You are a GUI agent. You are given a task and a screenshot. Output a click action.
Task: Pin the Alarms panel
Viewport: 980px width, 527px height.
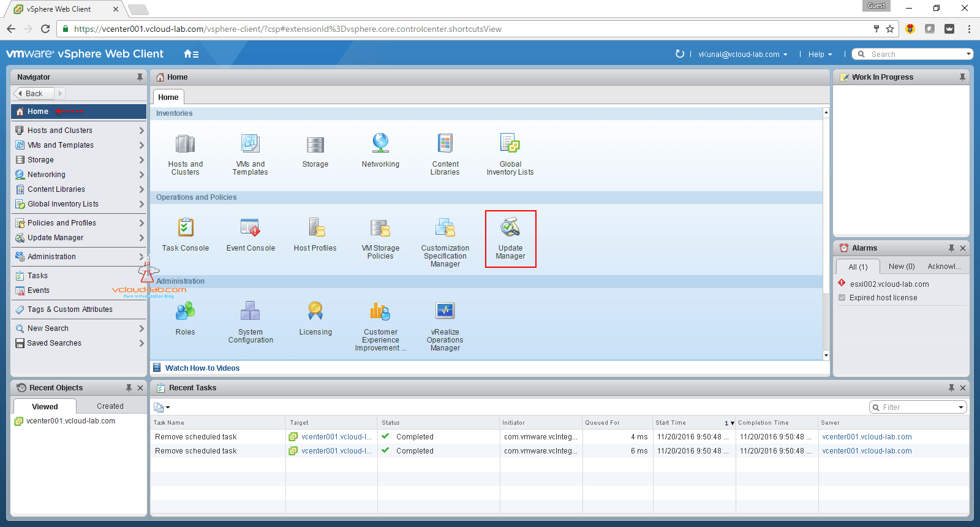coord(951,248)
